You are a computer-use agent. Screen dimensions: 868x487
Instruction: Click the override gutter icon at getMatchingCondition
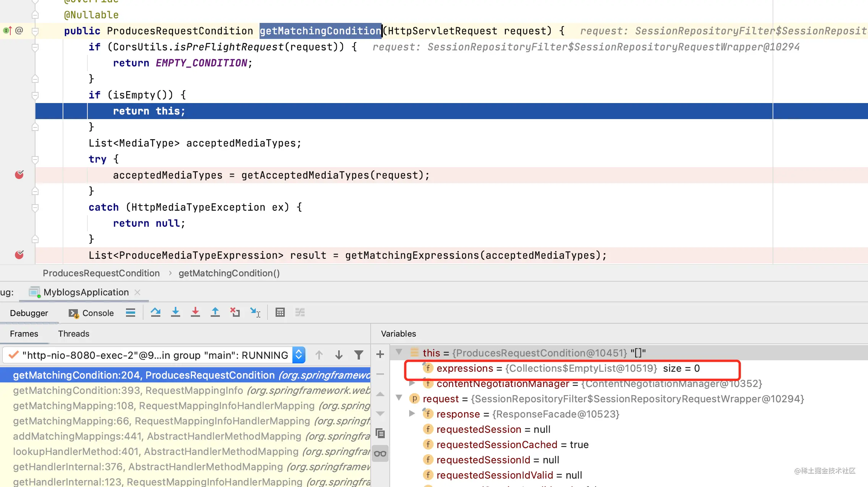[x=7, y=31]
